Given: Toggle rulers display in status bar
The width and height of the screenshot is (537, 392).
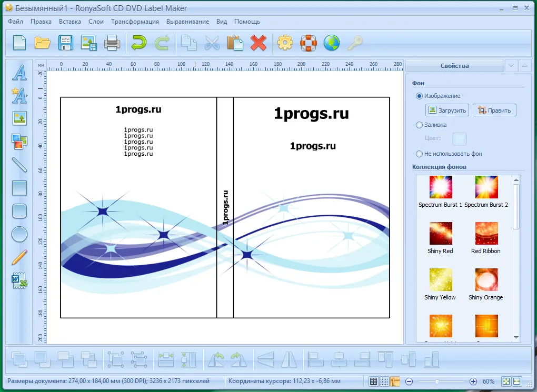Looking at the screenshot, I should [x=395, y=381].
